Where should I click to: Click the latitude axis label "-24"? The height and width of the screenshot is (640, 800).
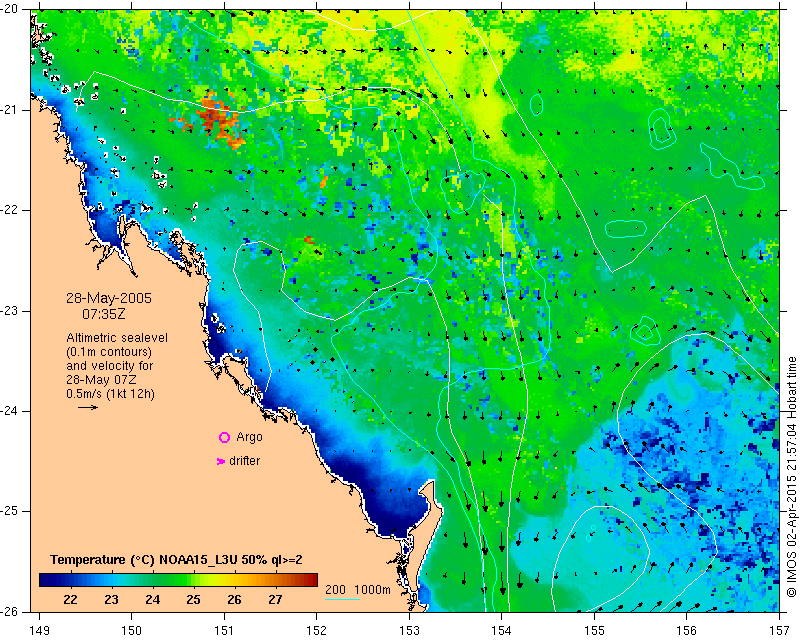[9, 411]
